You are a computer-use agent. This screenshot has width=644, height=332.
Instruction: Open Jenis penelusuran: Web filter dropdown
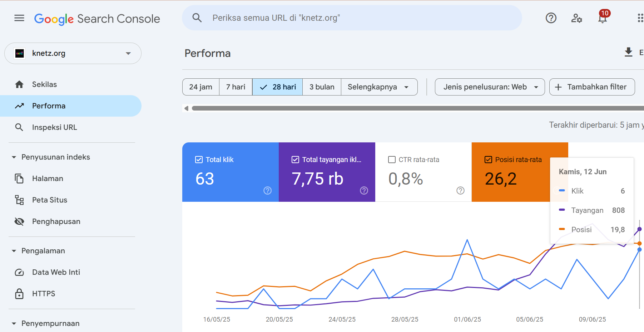coord(490,87)
